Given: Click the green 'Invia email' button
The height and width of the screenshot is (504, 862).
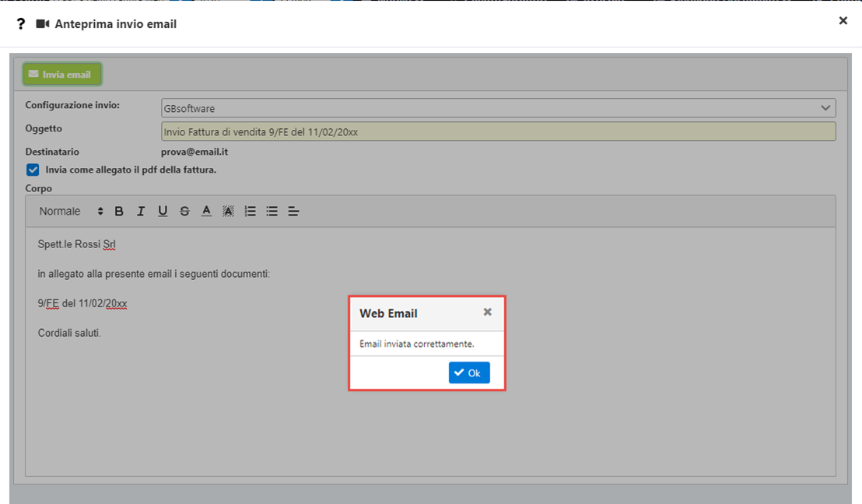Looking at the screenshot, I should 62,75.
